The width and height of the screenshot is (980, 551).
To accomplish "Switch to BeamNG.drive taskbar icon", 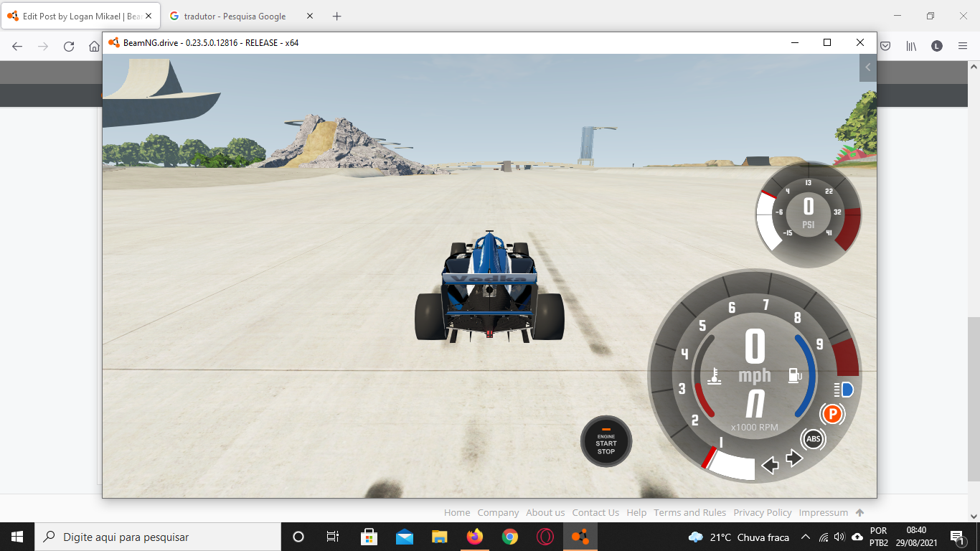I will (580, 537).
